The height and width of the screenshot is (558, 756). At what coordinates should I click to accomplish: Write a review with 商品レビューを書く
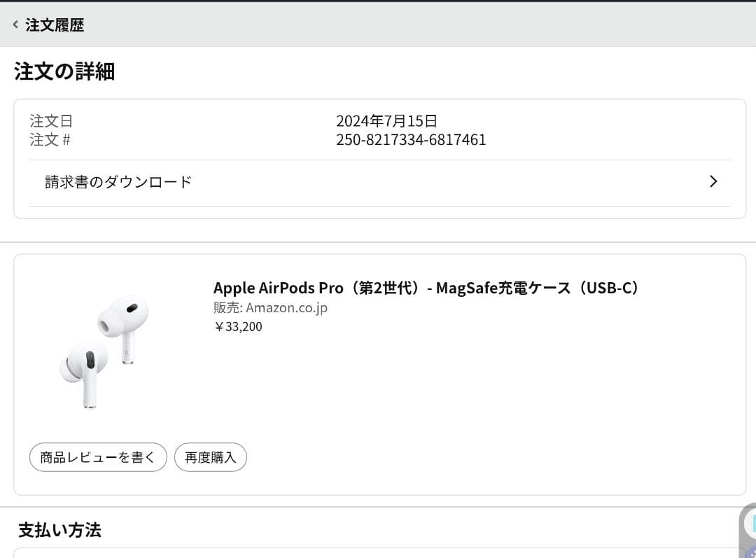coord(98,456)
